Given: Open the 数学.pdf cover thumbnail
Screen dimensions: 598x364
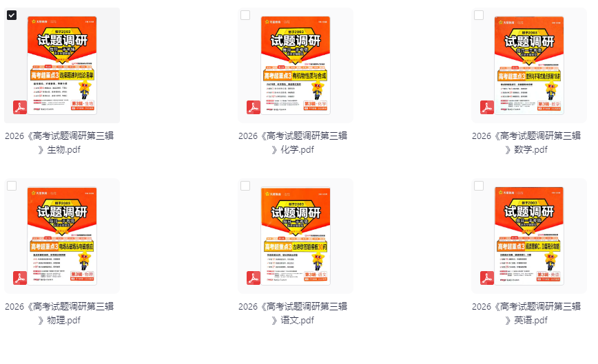Looking at the screenshot, I should 529,65.
